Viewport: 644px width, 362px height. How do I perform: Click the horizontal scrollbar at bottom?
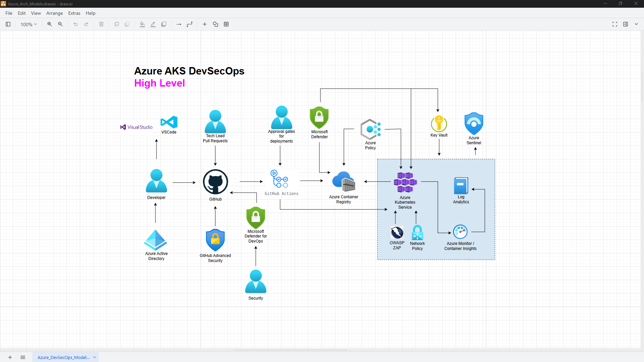pos(290,350)
